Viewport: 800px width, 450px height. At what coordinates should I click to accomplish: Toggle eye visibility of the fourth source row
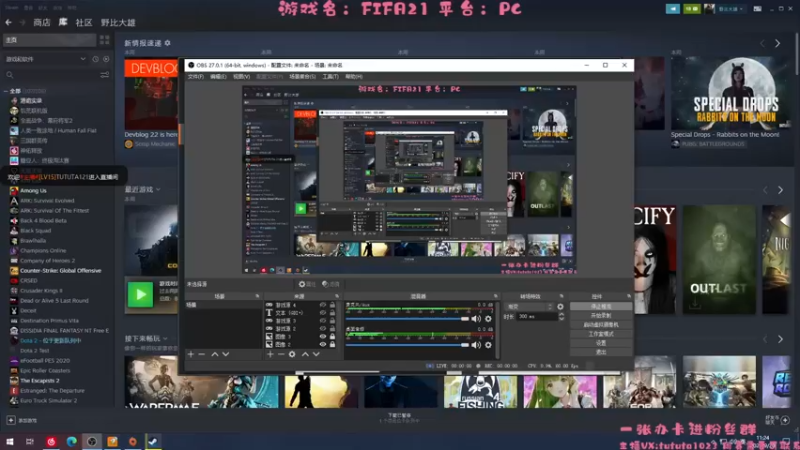click(x=322, y=329)
